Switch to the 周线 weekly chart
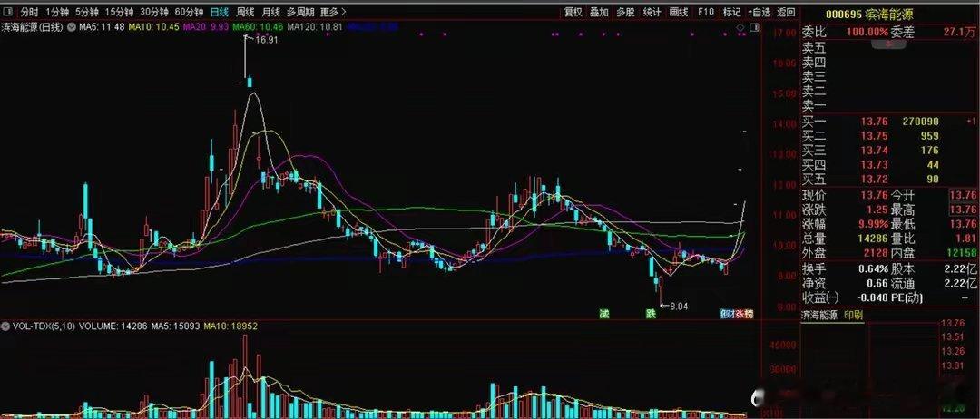The width and height of the screenshot is (980, 419). pyautogui.click(x=245, y=12)
